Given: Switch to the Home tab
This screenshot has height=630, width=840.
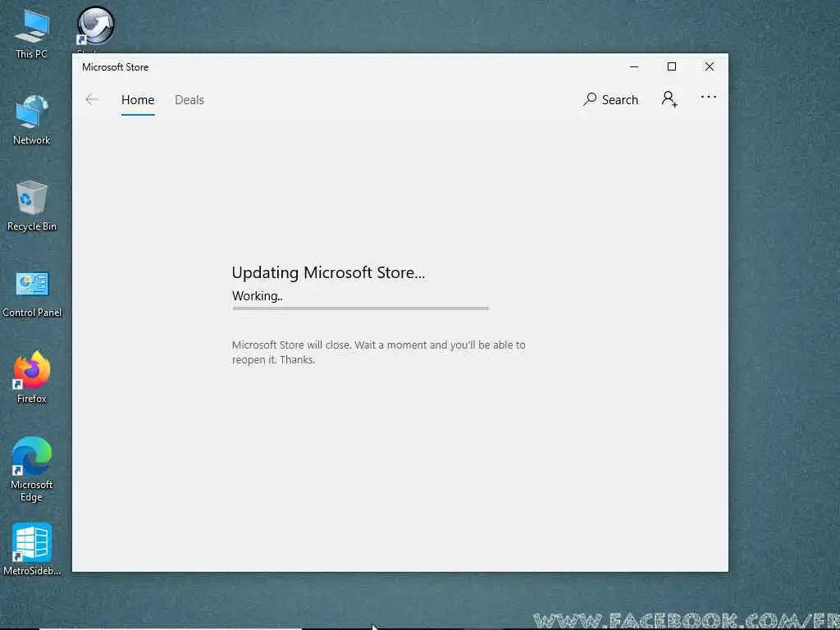Looking at the screenshot, I should click(138, 100).
